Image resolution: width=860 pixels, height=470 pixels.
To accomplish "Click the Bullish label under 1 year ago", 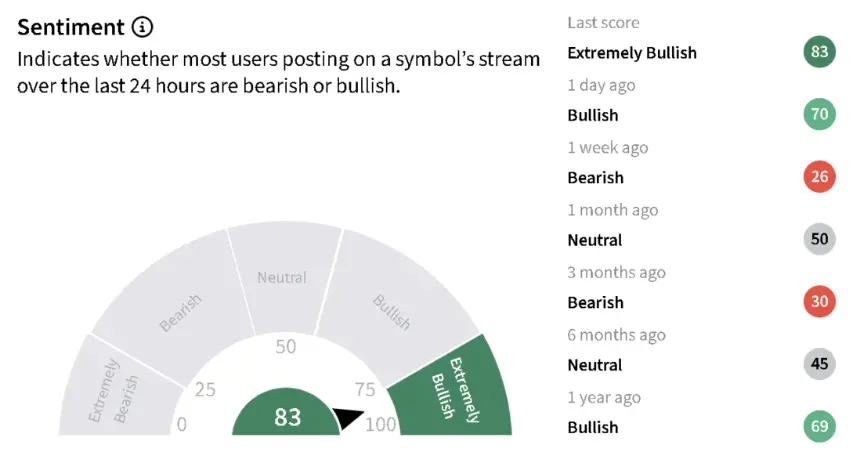I will tap(592, 427).
